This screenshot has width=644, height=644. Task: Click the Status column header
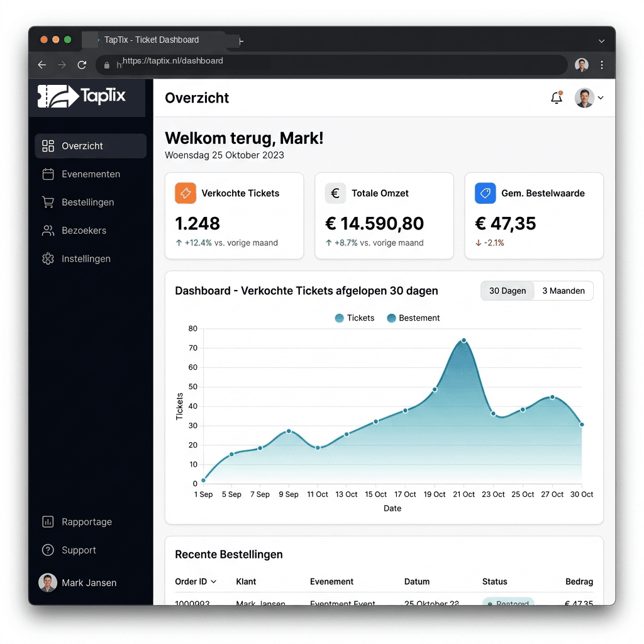494,582
